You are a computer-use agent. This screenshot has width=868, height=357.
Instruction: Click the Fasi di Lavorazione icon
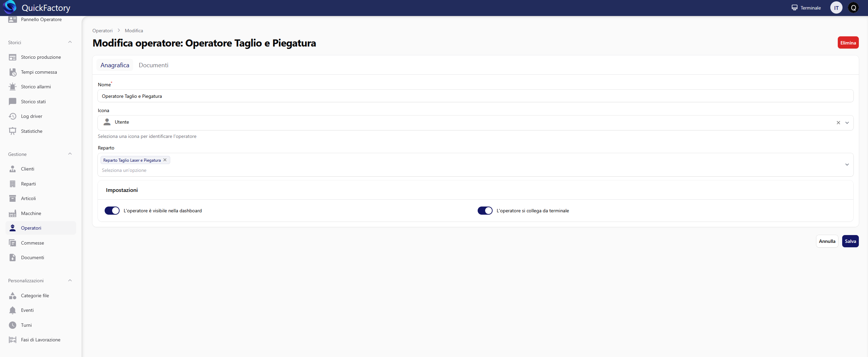click(13, 340)
